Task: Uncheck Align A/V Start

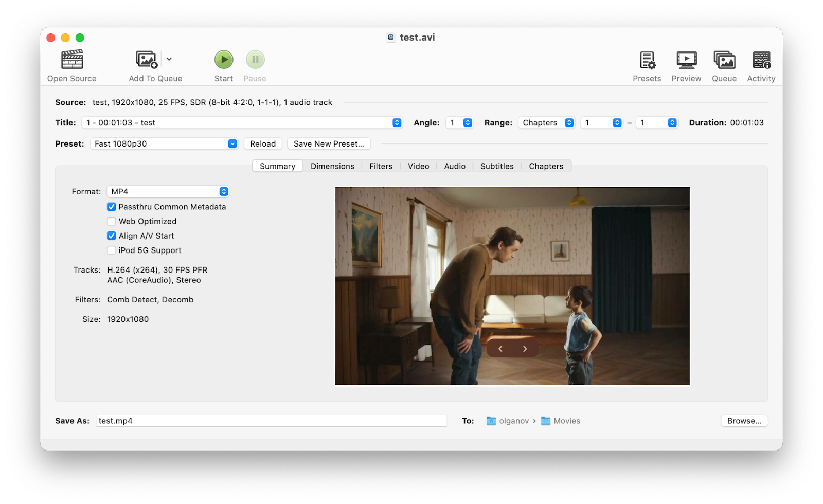Action: click(111, 236)
